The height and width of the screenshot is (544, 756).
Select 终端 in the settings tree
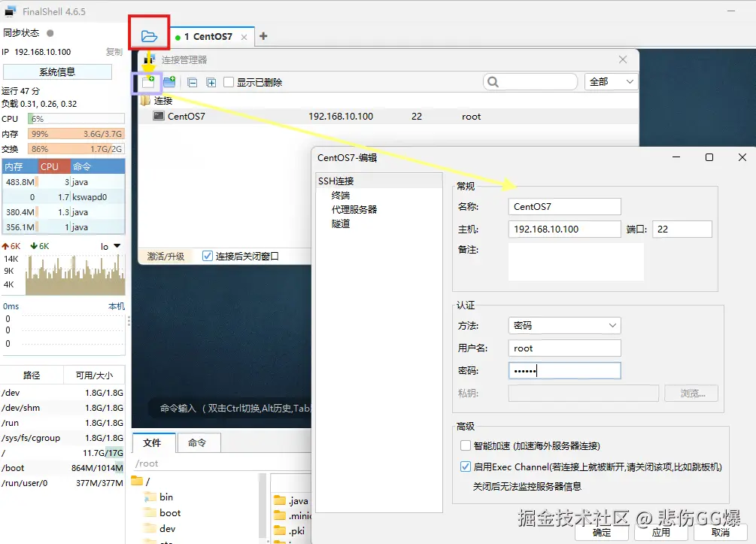click(341, 196)
